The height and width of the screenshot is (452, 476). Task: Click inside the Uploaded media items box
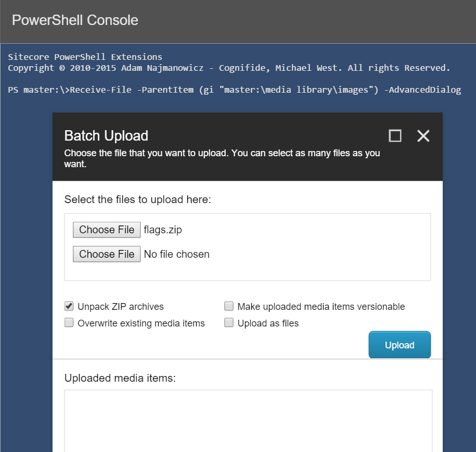click(x=248, y=421)
